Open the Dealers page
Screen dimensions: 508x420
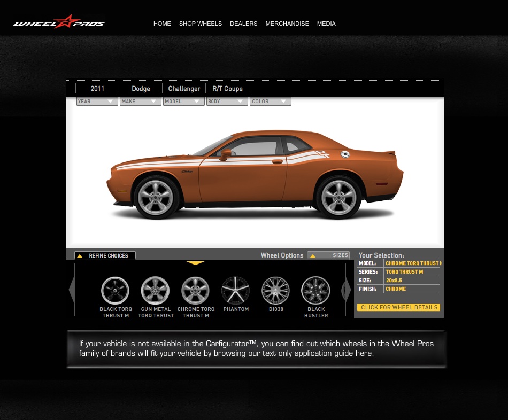(244, 24)
